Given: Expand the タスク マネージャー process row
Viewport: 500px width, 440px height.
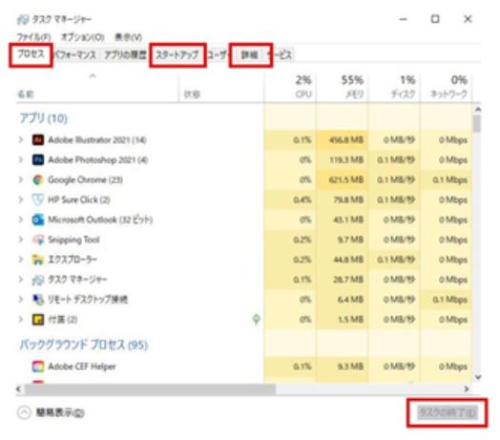Looking at the screenshot, I should (x=21, y=280).
